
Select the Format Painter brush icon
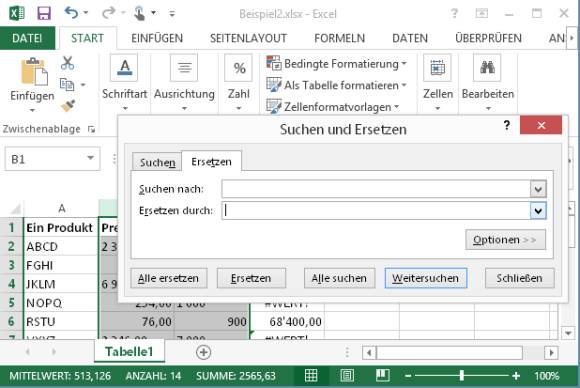68,106
